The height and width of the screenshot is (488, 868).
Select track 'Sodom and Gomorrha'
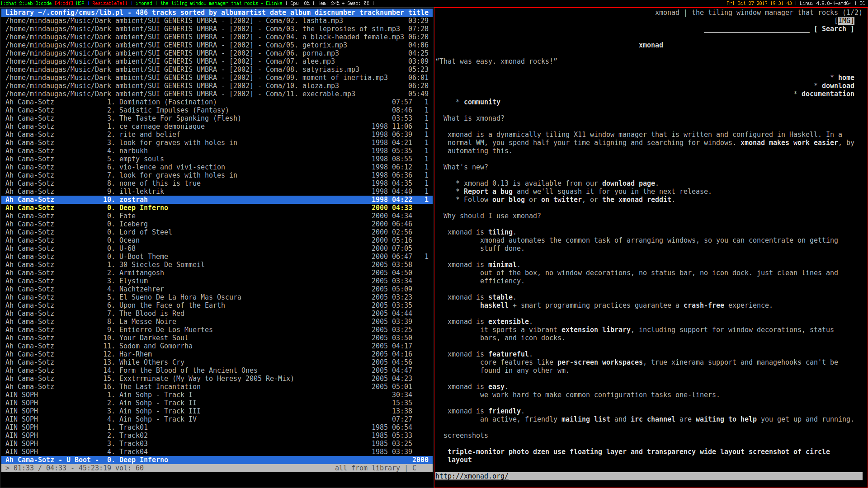tap(217, 346)
